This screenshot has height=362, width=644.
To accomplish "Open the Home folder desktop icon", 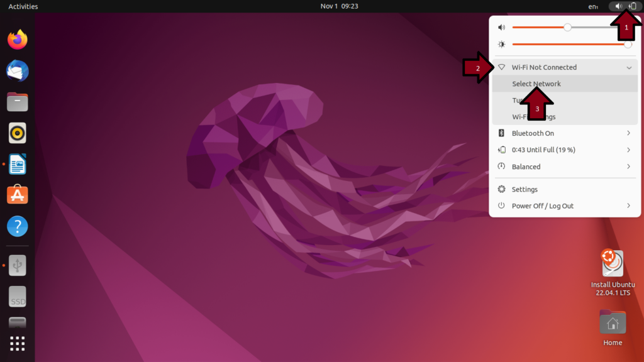I will pos(613,328).
